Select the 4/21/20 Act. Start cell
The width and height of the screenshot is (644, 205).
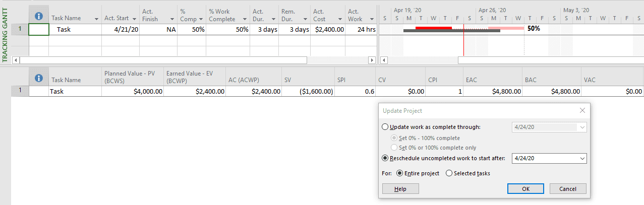click(x=121, y=29)
